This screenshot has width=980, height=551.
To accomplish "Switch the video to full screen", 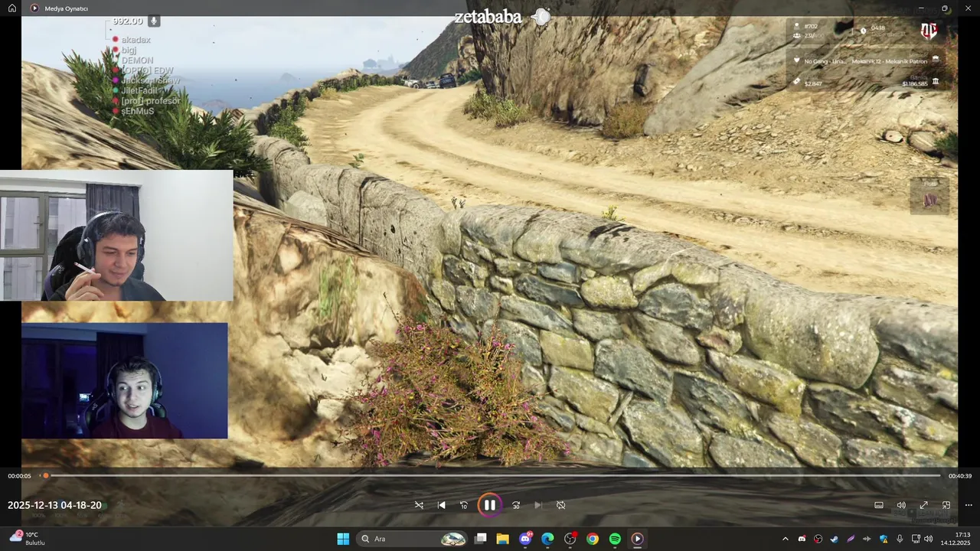I will point(923,505).
